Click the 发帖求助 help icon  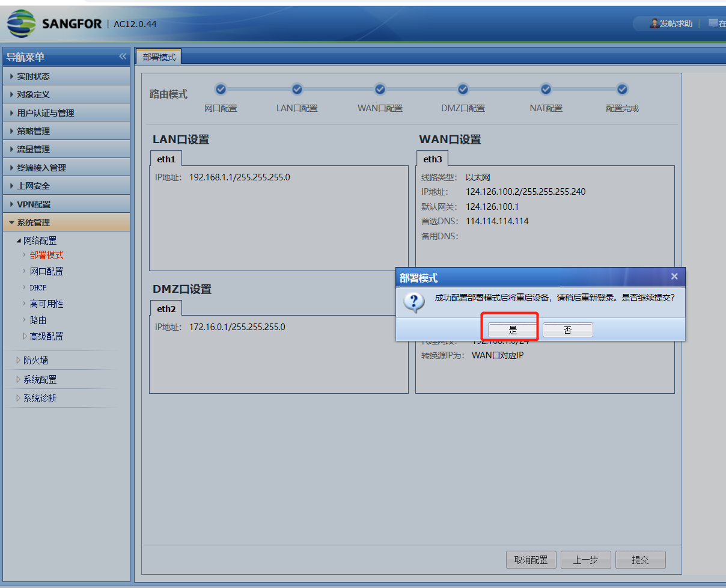(654, 23)
